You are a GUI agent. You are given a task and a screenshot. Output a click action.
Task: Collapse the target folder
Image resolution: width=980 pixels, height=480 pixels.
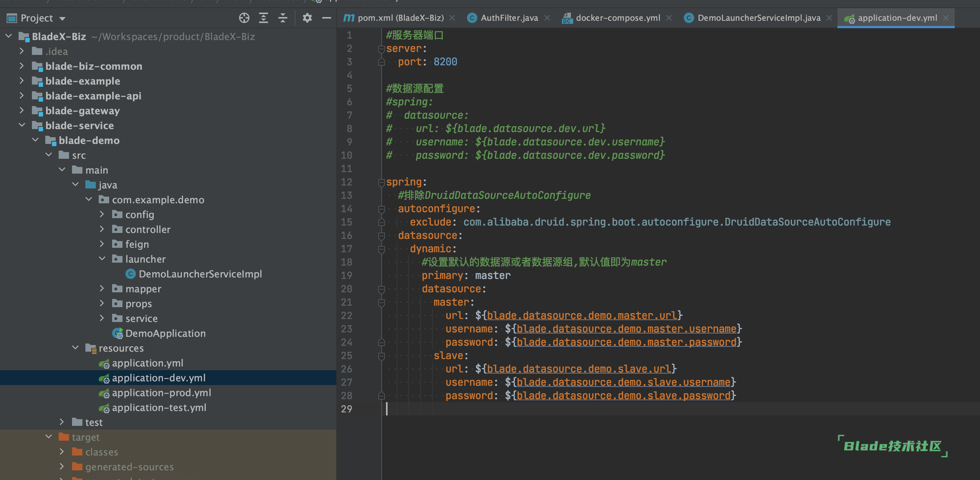[x=49, y=437]
